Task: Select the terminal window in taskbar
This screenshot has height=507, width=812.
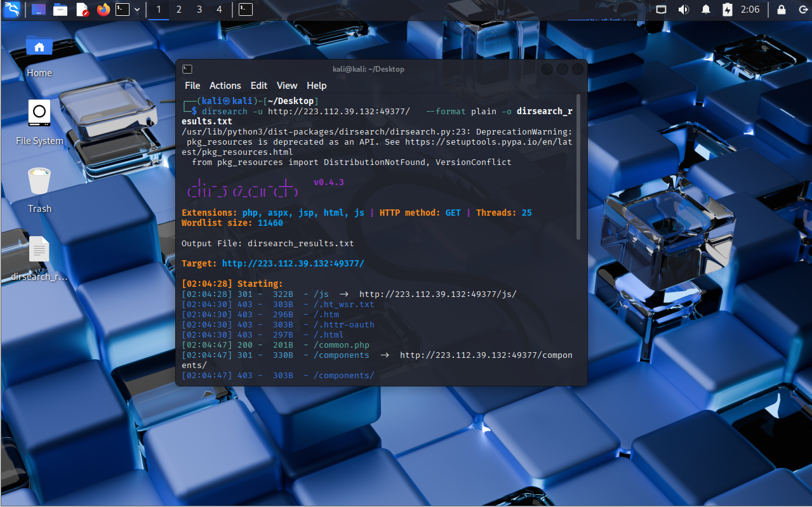Action: (x=246, y=10)
